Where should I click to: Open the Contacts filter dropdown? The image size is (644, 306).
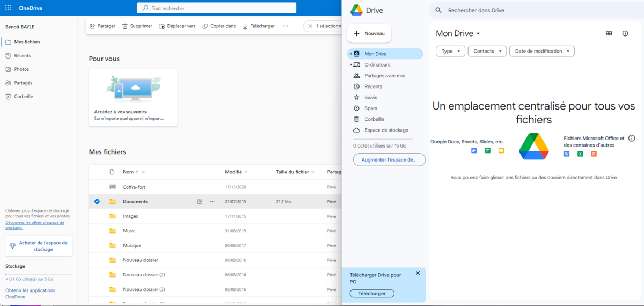click(487, 51)
